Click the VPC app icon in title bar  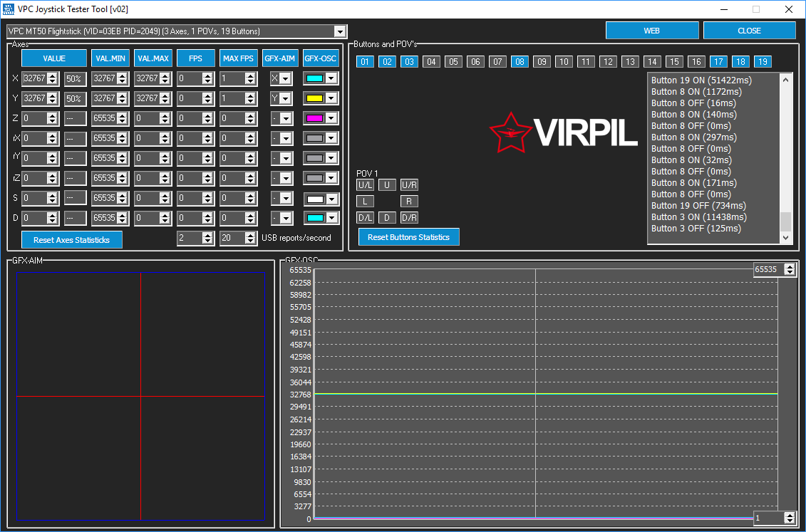click(x=9, y=9)
